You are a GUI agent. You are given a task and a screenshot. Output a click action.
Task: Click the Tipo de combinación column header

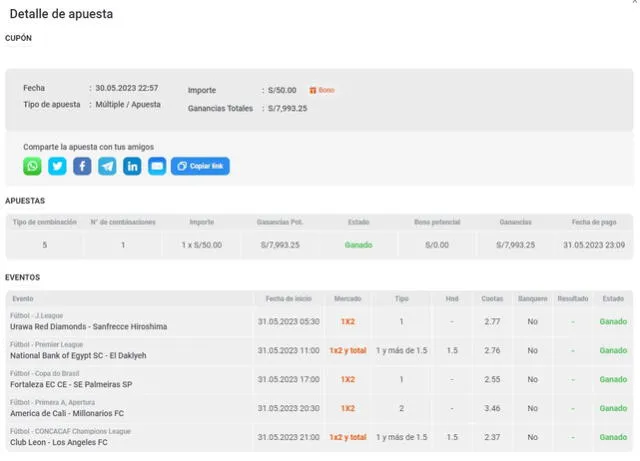(44, 222)
